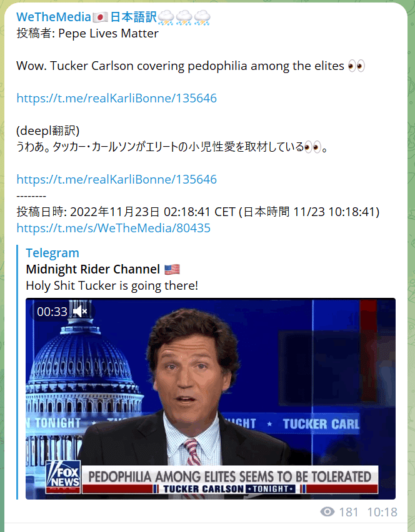This screenshot has width=415, height=532.
Task: Open the WeTheMedia channel name
Action: coord(54,17)
